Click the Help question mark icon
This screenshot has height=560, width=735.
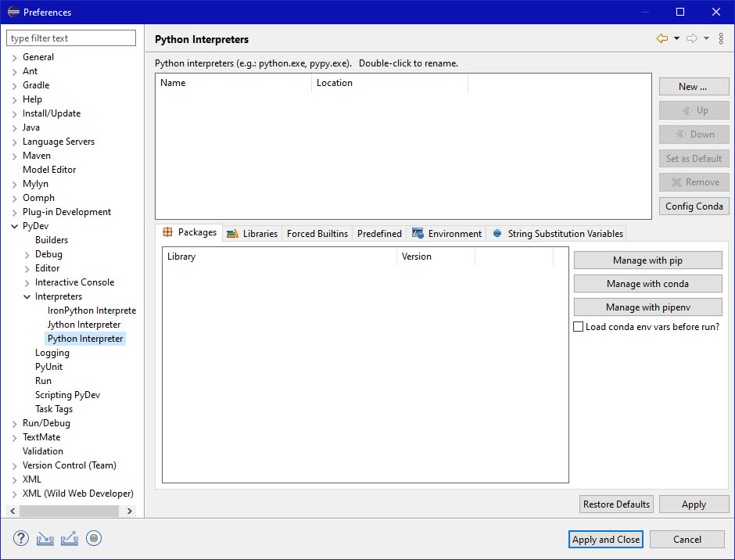tap(21, 538)
